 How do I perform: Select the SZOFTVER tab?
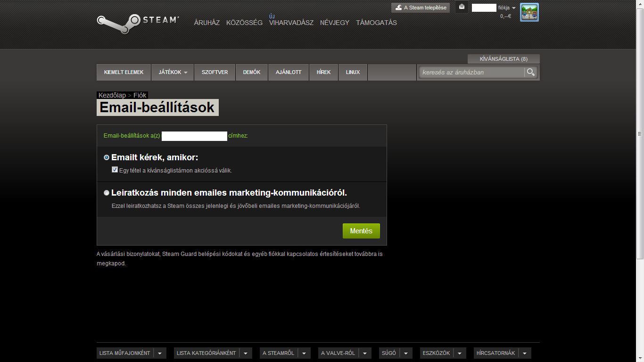click(x=215, y=72)
